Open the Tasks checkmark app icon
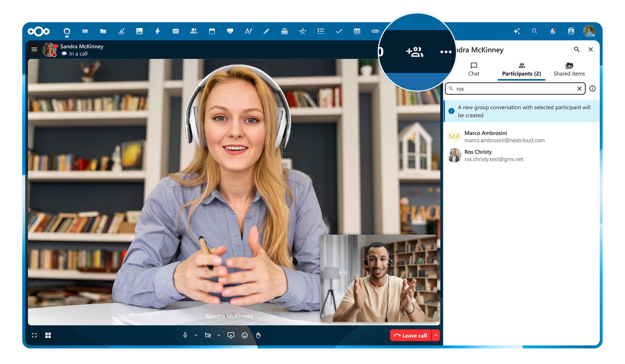The height and width of the screenshot is (364, 625). tap(339, 31)
